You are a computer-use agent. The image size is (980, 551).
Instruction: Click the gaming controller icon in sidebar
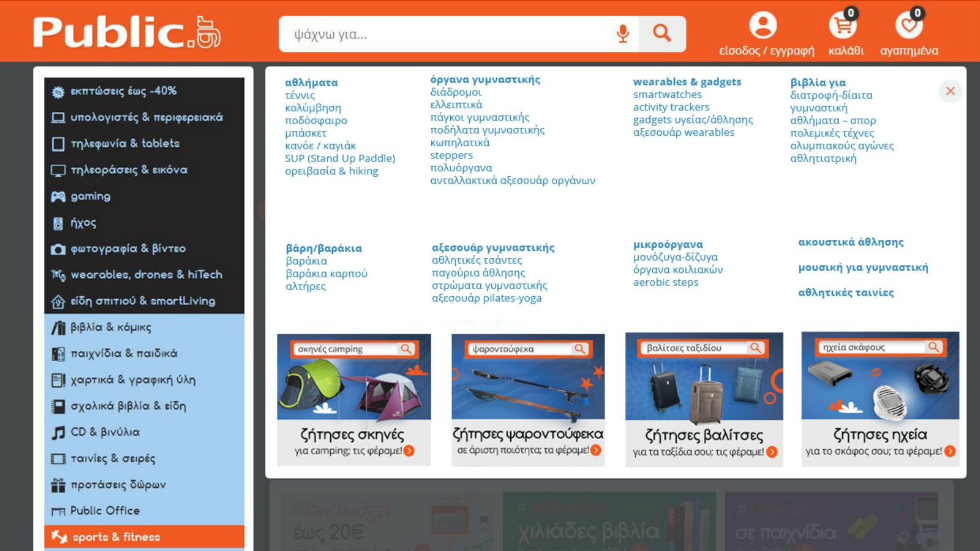coord(58,197)
